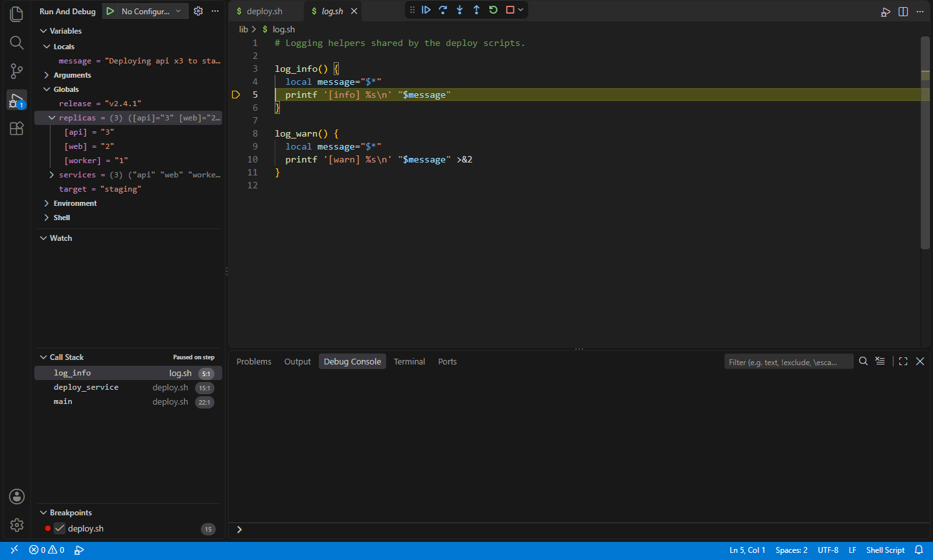Click the editor vertical scrollbar
The image size is (933, 560).
925,142
